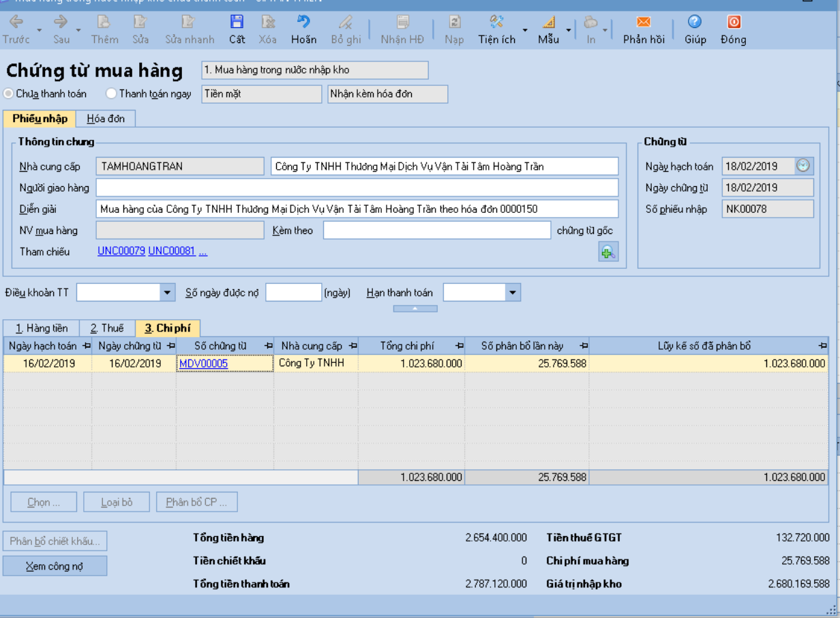The image size is (840, 618).
Task: Open the 1. Hàng tiền tab
Action: click(x=42, y=328)
